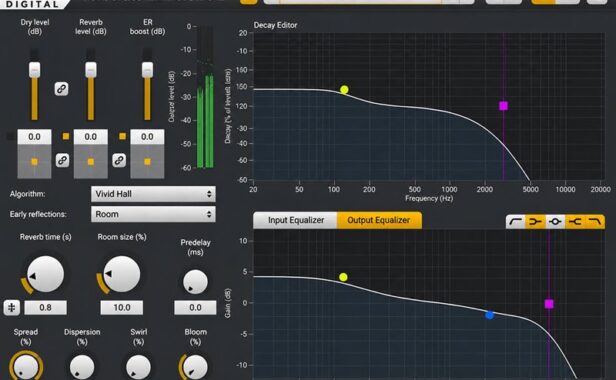Select the yellow node in the Output Equalizer graph
616x380 pixels.
[x=343, y=277]
